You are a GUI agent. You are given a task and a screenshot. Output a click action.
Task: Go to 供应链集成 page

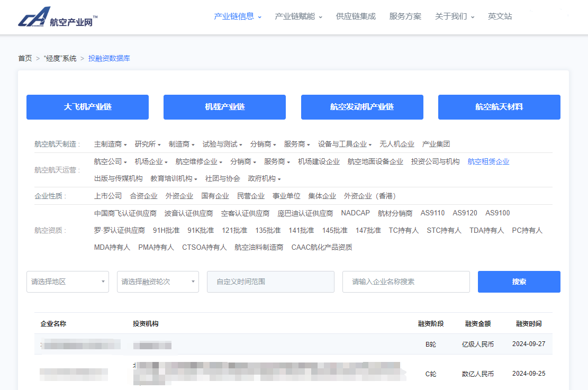click(x=356, y=16)
